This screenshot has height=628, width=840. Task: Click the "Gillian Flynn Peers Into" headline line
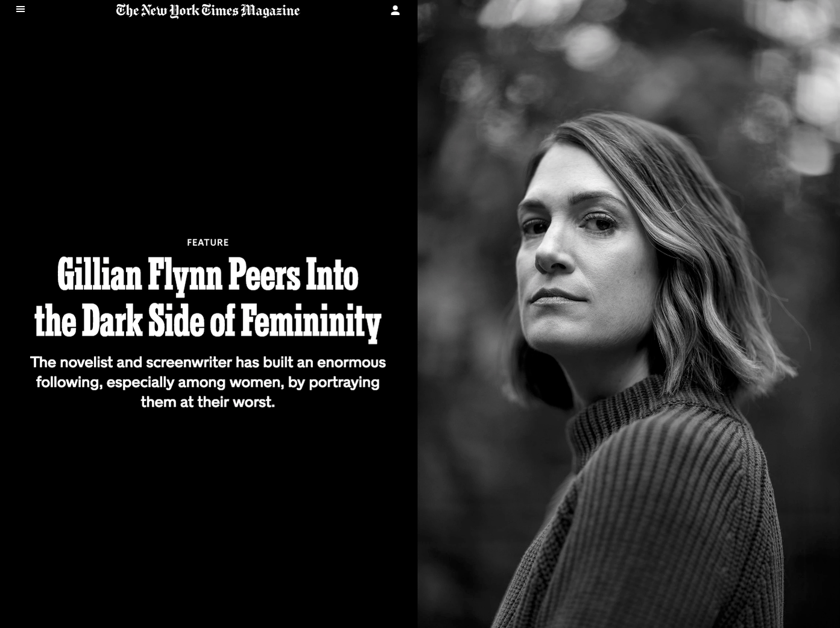click(208, 275)
